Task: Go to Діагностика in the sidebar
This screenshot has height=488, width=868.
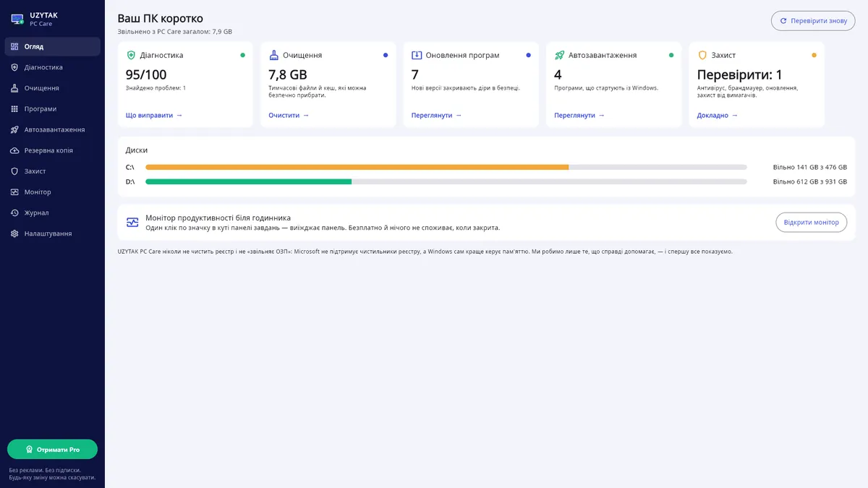Action: [52, 67]
